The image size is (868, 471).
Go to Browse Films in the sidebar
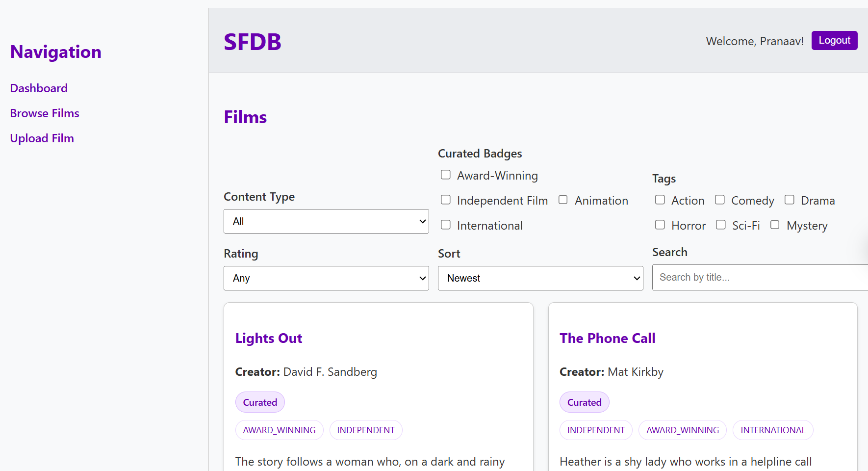tap(45, 113)
